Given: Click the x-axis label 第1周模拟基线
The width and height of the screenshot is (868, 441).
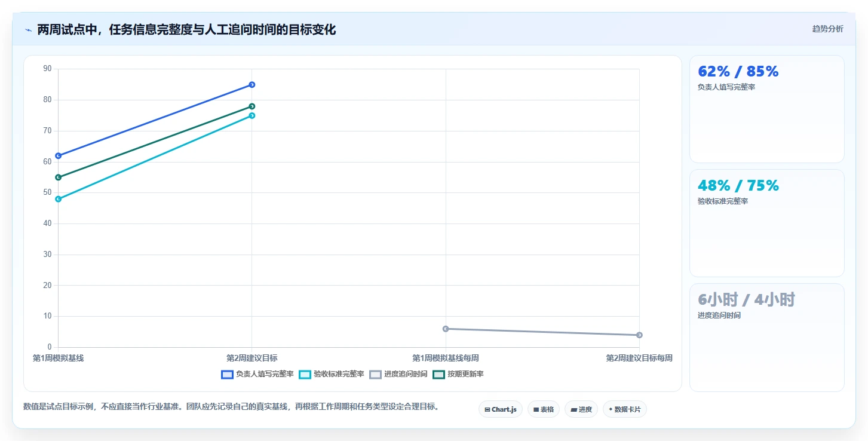Looking at the screenshot, I should (x=58, y=358).
